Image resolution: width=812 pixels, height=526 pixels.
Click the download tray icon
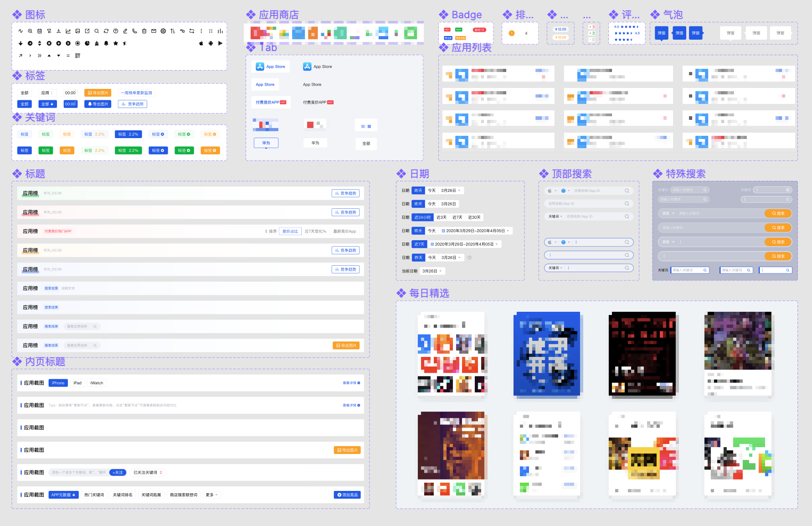pyautogui.click(x=59, y=31)
